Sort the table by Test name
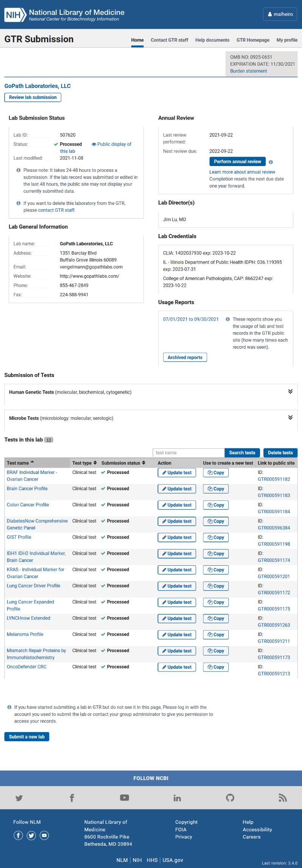 [20, 463]
